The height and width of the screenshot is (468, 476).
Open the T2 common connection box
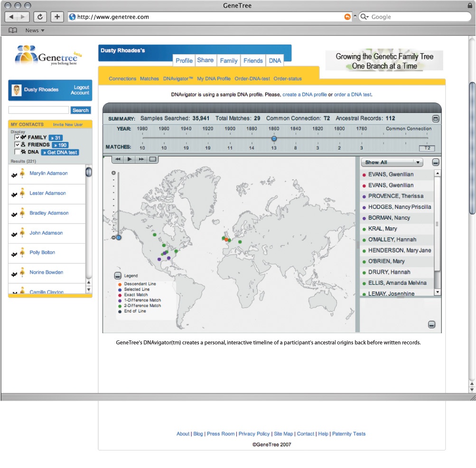pyautogui.click(x=427, y=148)
